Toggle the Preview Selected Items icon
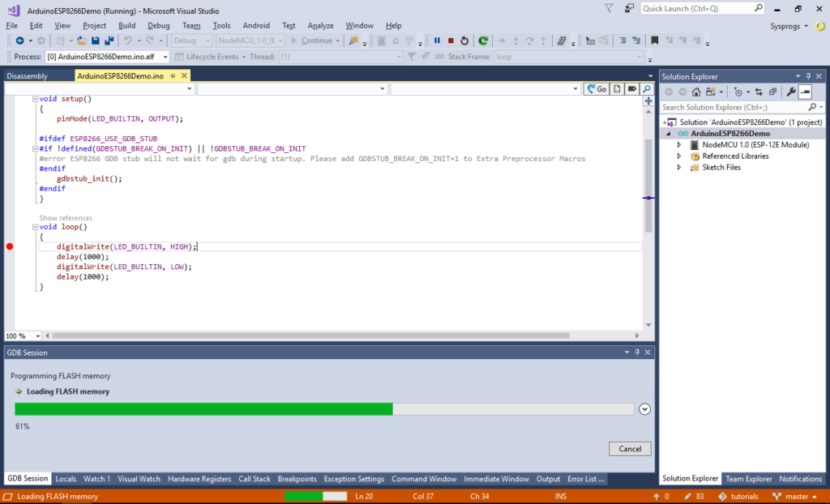Image resolution: width=830 pixels, height=504 pixels. tap(806, 92)
